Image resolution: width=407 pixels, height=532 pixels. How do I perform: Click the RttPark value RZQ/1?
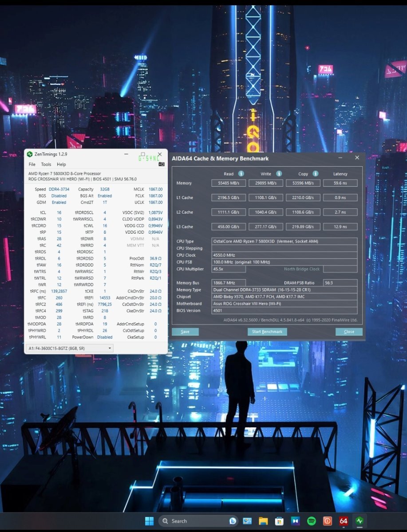pyautogui.click(x=155, y=278)
